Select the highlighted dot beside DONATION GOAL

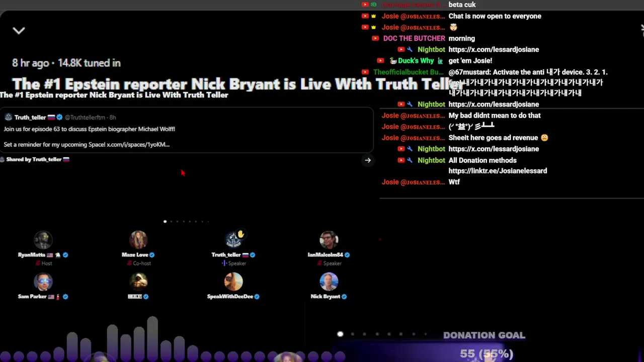(x=340, y=334)
